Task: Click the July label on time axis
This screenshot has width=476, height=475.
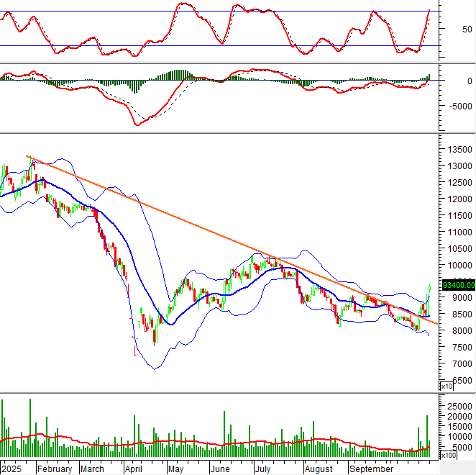Action: pos(263,469)
